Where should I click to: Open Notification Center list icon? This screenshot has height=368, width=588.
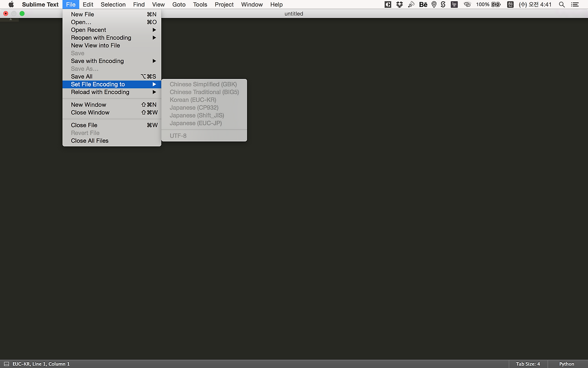click(x=575, y=5)
